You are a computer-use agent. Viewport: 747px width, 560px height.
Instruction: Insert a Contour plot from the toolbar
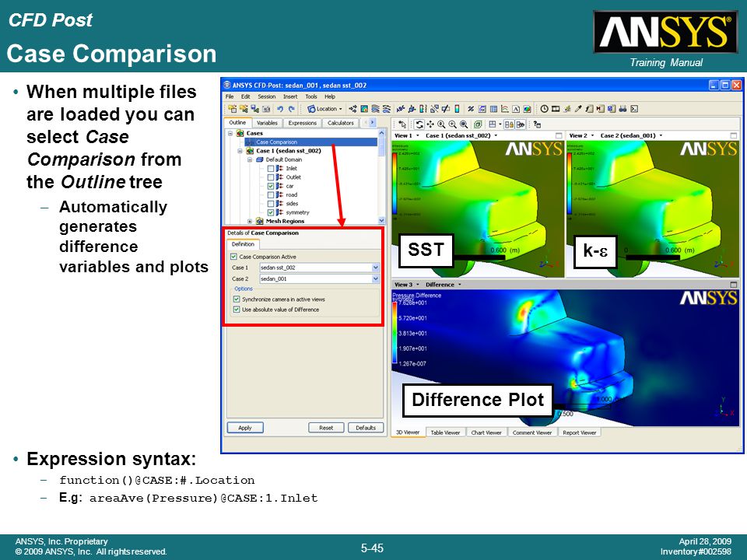pos(364,109)
